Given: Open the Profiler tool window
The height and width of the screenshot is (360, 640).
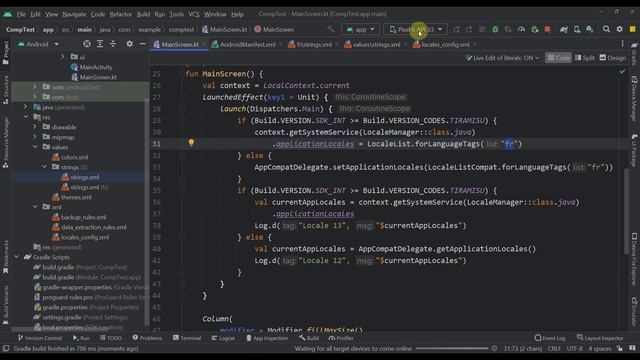Looking at the screenshot, I should [341, 338].
